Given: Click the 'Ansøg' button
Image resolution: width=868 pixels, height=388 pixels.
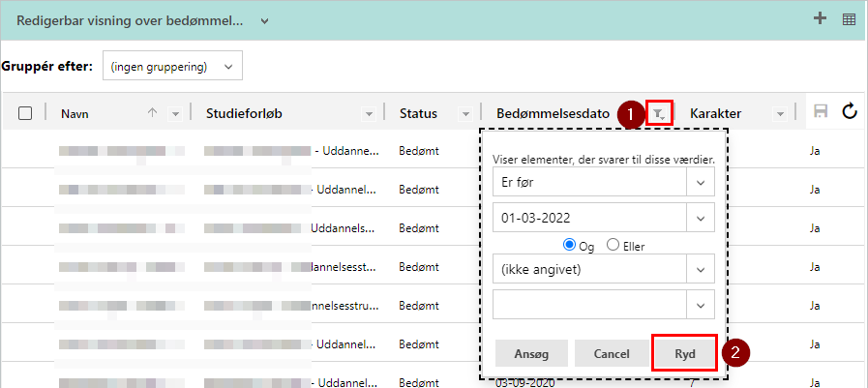Looking at the screenshot, I should [x=531, y=353].
